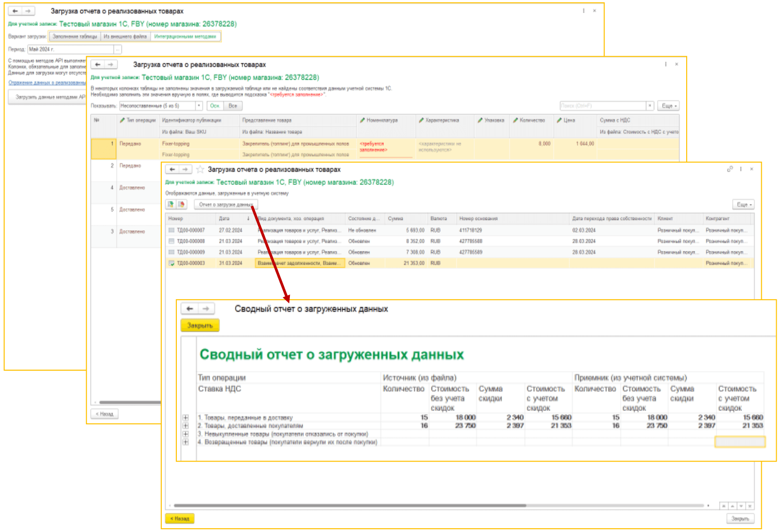Viewport: 780px width, 532px height.
Task: Open three-dot menu of the middle window
Action: pos(666,64)
